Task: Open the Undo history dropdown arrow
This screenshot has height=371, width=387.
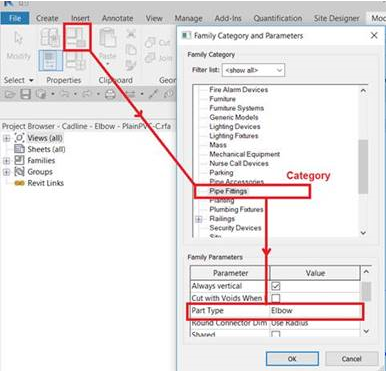Action: pos(75,94)
